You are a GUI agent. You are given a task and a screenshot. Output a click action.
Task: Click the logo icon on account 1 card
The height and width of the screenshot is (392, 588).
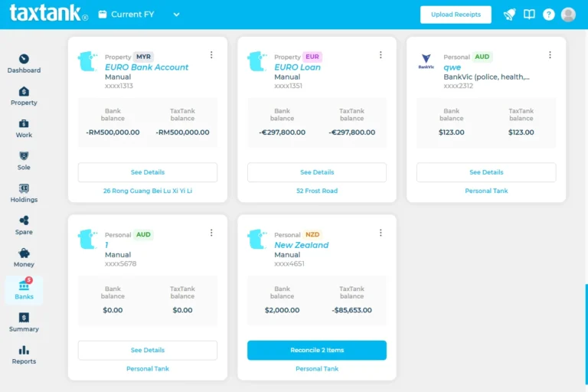coord(87,240)
